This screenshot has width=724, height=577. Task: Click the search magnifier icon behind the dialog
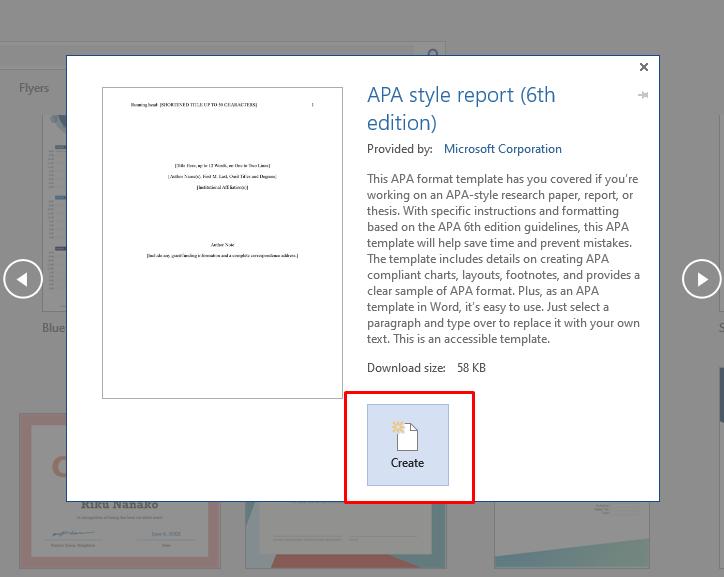click(x=433, y=52)
